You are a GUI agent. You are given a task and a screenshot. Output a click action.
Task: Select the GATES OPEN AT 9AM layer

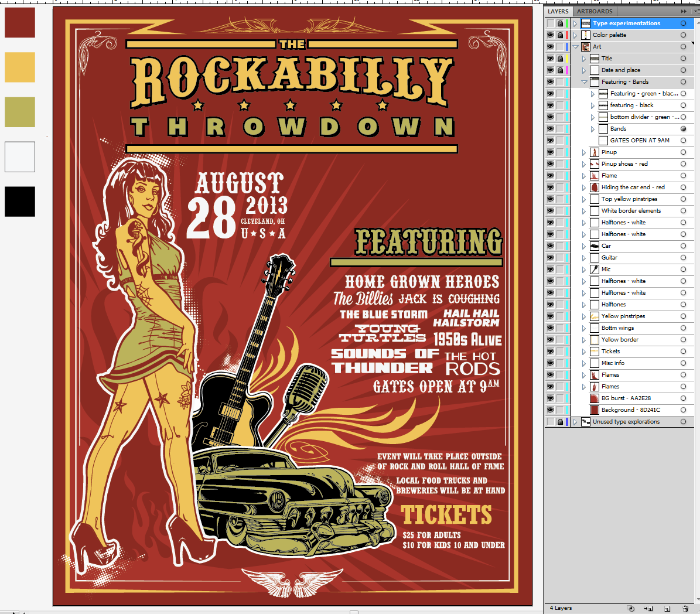point(640,140)
